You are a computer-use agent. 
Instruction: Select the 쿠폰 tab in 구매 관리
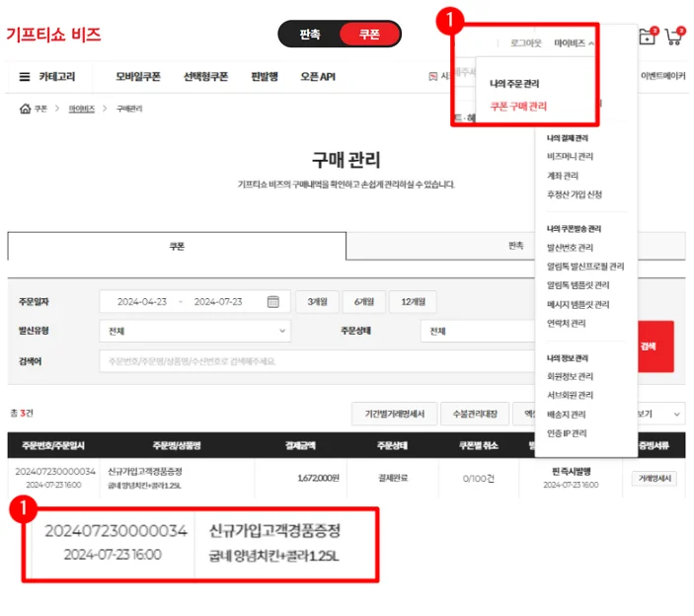click(177, 247)
